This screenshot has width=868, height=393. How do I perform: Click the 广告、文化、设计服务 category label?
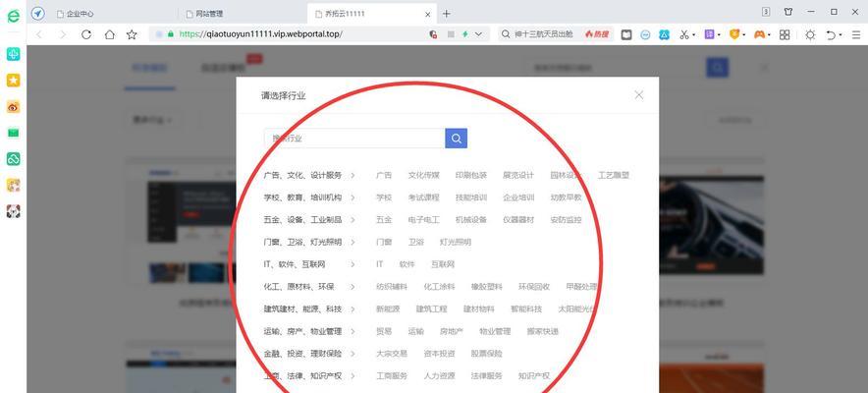(302, 176)
